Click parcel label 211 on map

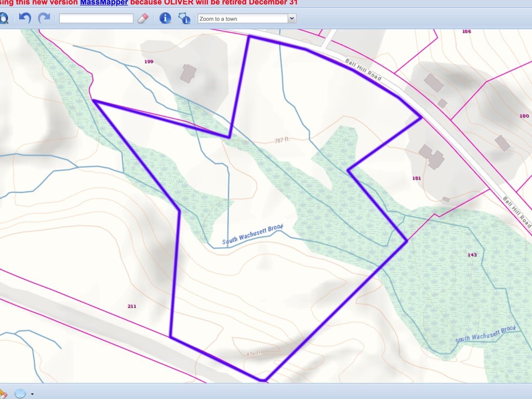[131, 306]
